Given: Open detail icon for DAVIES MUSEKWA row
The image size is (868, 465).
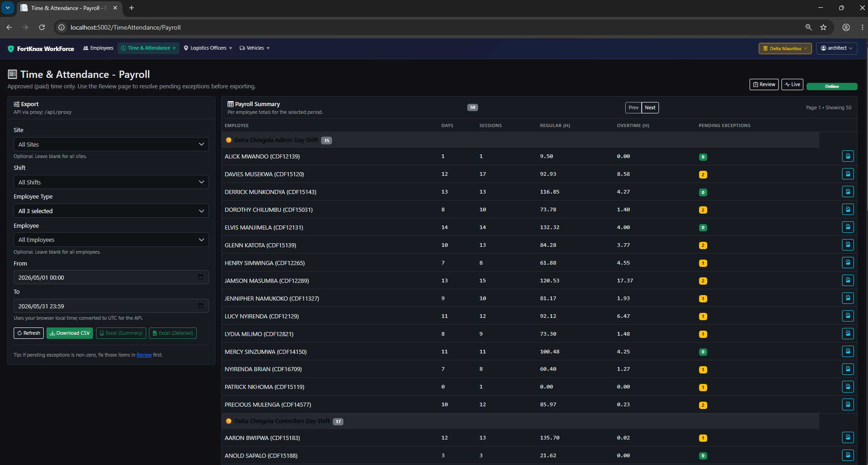Looking at the screenshot, I should click(848, 174).
